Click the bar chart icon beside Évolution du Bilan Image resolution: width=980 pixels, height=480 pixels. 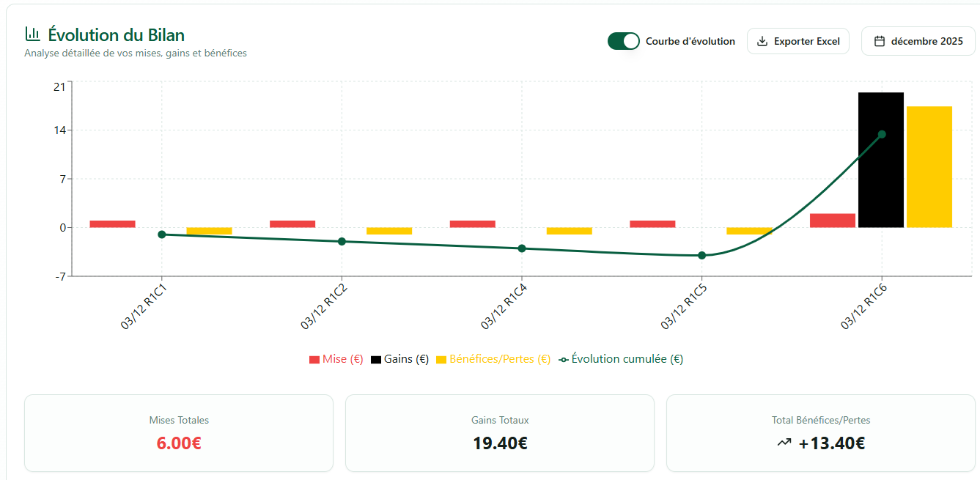point(32,34)
